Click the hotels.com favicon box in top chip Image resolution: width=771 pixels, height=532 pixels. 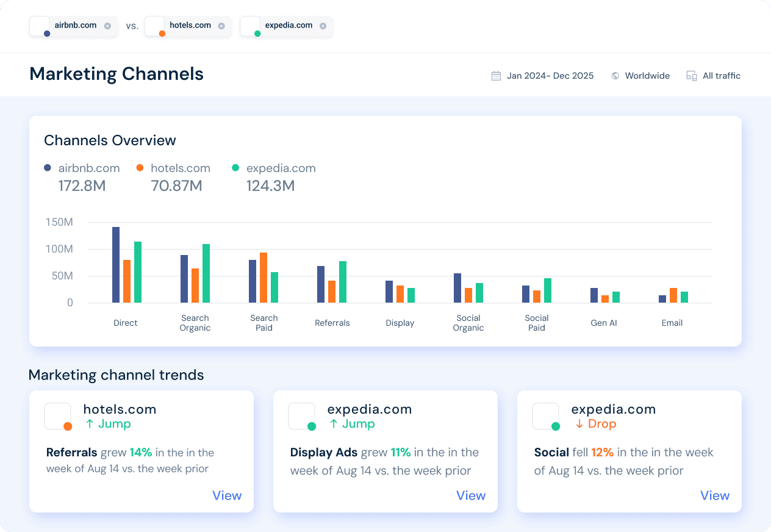pos(154,26)
